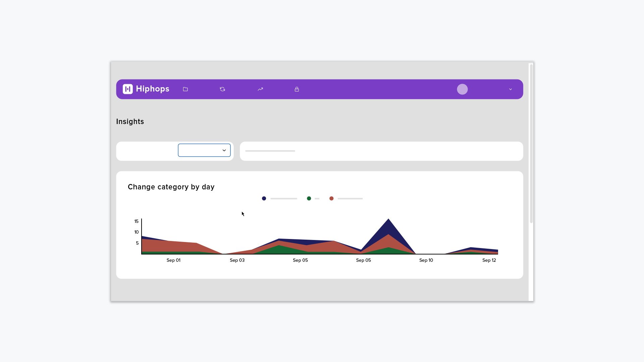This screenshot has width=644, height=362.
Task: Toggle the navy blue legend series
Action: point(264,199)
